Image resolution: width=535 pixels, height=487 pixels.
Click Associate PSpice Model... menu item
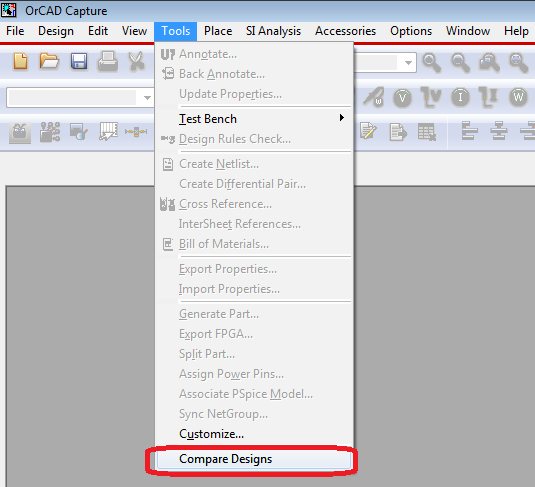point(254,394)
